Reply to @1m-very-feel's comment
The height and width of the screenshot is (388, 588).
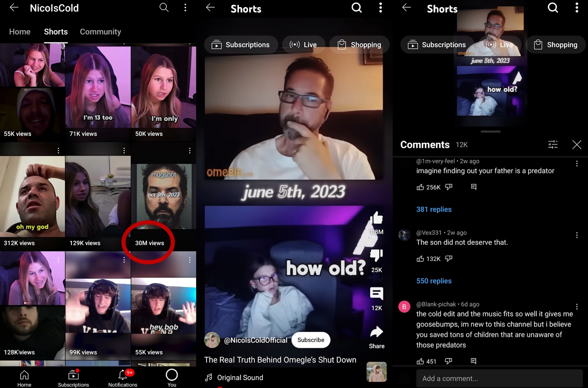(x=474, y=187)
